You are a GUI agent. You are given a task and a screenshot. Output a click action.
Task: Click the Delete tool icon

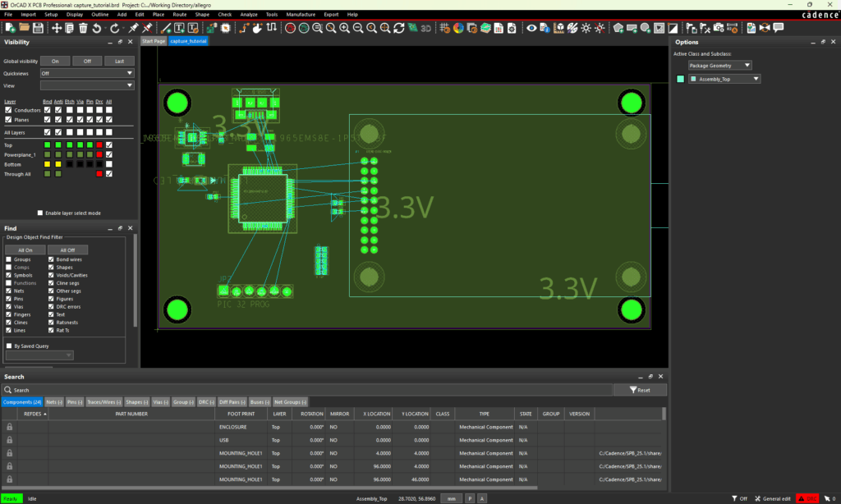point(84,27)
